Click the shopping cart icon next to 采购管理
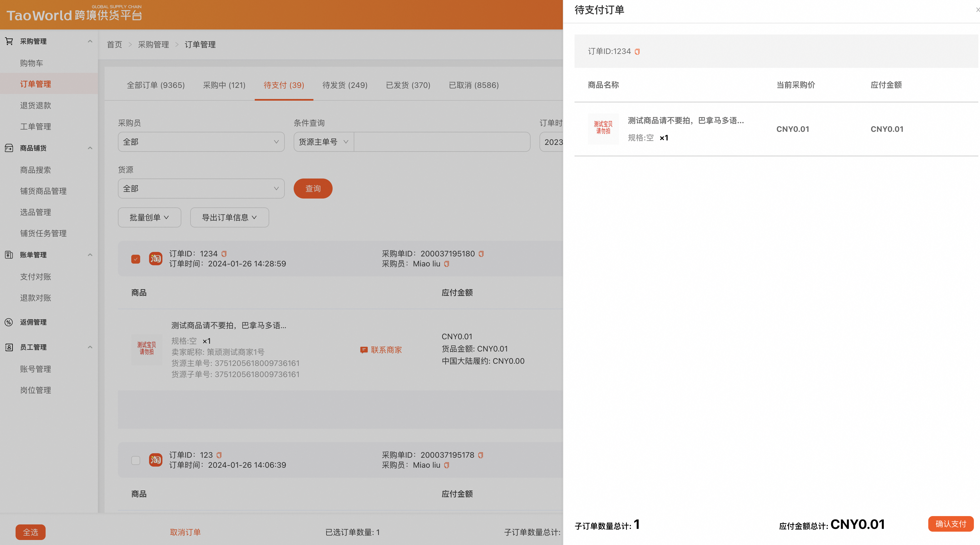The width and height of the screenshot is (980, 545). [9, 41]
